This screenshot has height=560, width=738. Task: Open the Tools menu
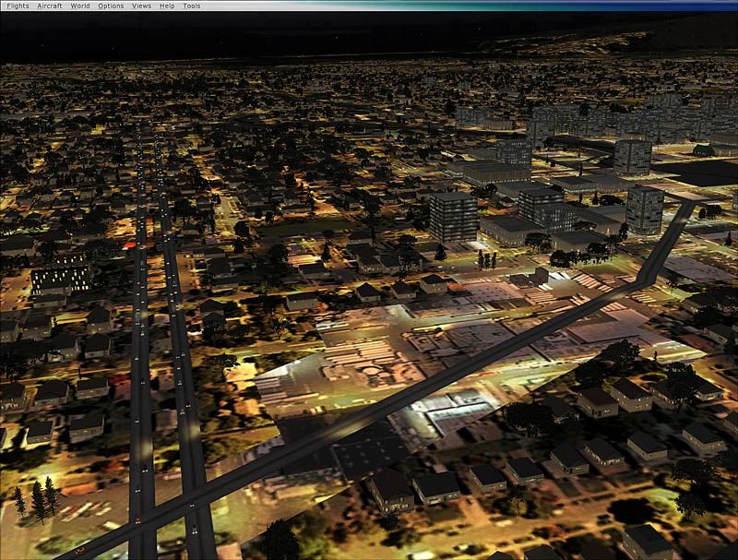pos(191,6)
